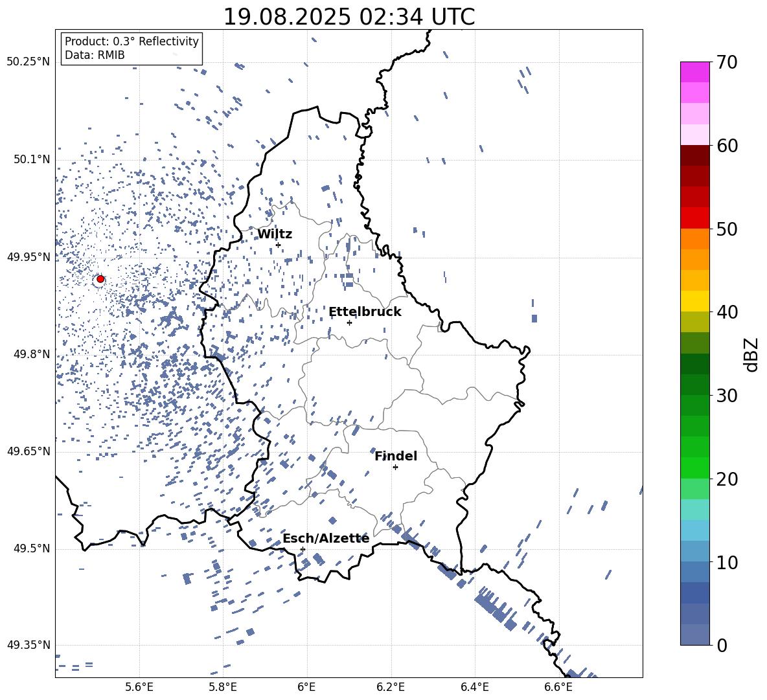
Task: Click the 49.65°N latitude label
Action: tap(29, 451)
